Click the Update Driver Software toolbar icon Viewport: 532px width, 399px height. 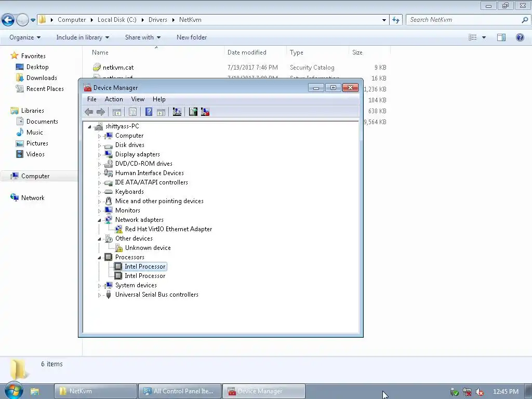tap(193, 112)
